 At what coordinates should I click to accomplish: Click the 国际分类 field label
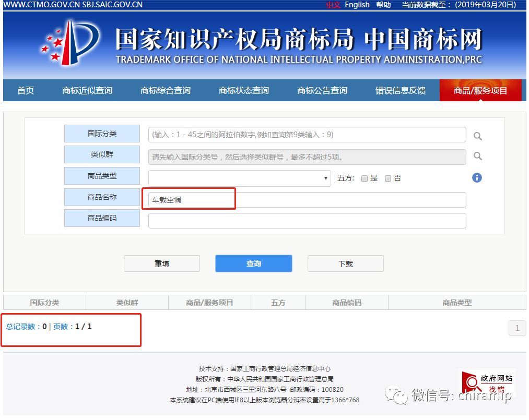tap(102, 134)
